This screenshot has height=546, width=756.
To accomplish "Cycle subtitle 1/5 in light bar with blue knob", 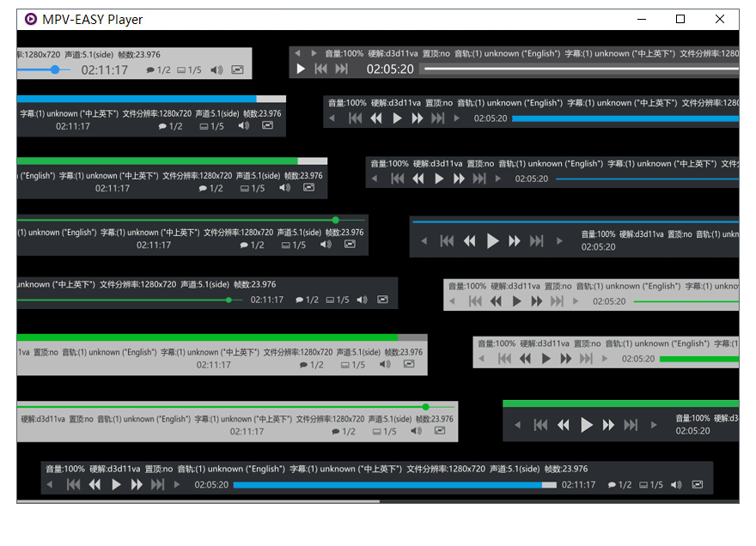I will (x=190, y=70).
